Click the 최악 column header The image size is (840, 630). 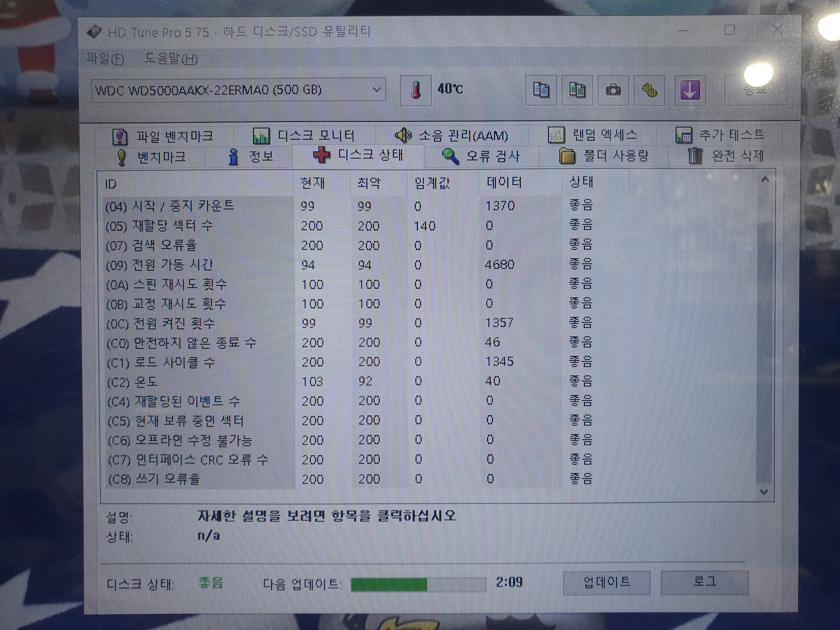(369, 183)
